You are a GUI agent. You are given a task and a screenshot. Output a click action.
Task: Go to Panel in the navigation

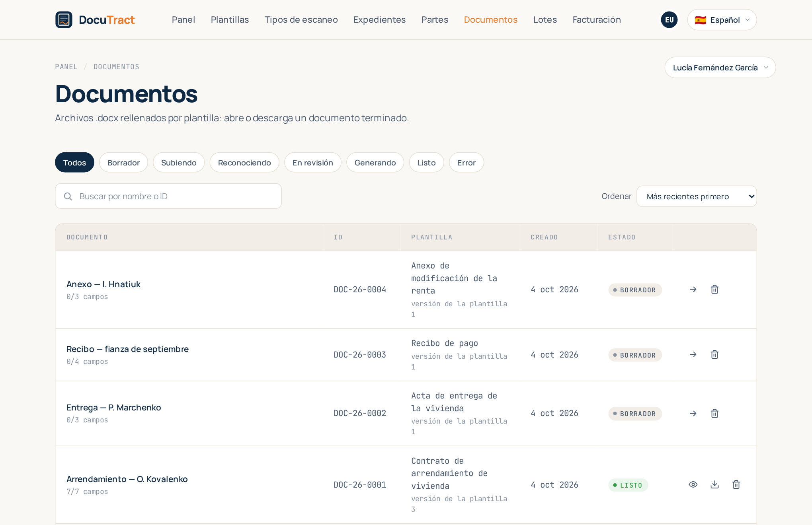tap(183, 20)
